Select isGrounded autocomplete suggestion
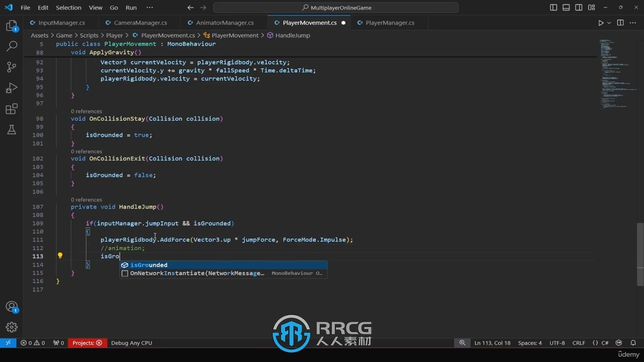 [223, 265]
